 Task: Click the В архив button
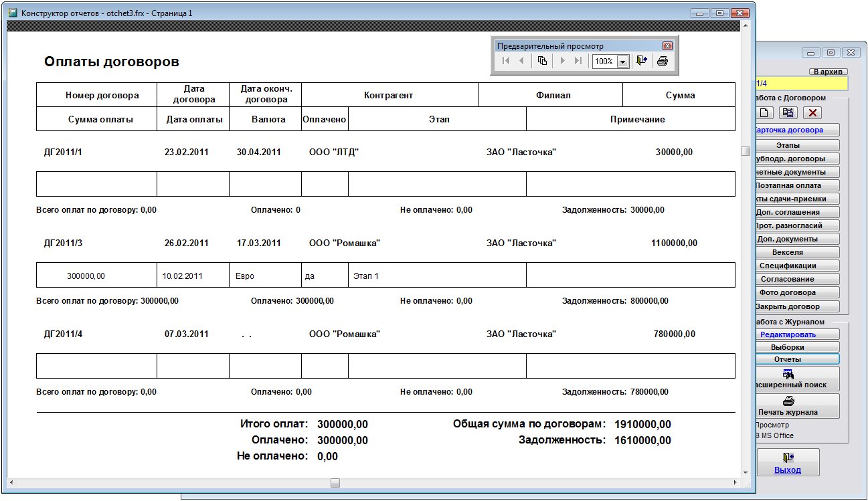click(x=828, y=72)
